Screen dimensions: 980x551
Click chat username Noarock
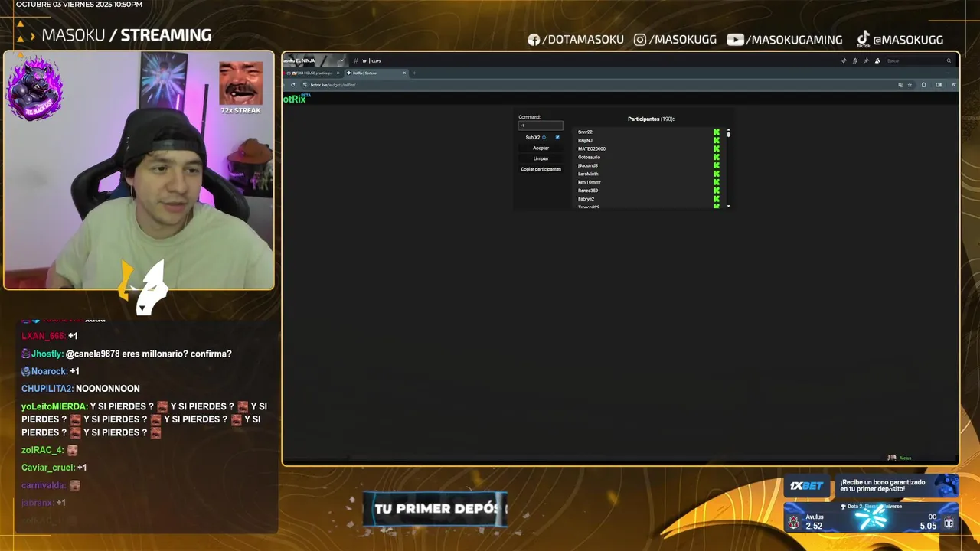[49, 371]
